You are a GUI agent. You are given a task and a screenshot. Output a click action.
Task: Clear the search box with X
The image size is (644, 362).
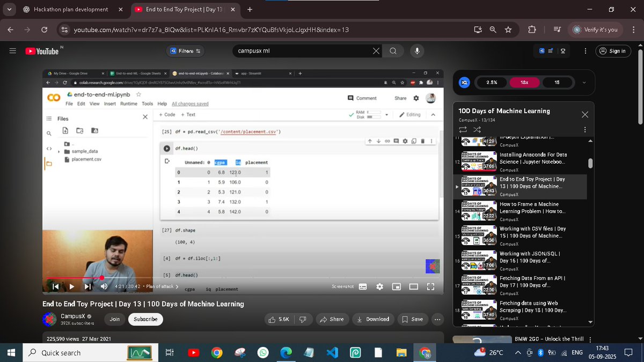377,51
